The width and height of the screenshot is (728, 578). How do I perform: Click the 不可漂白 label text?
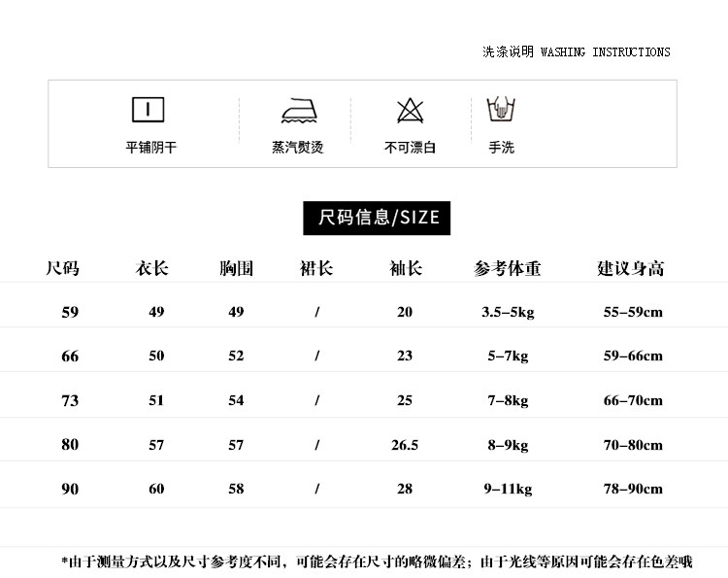410,148
